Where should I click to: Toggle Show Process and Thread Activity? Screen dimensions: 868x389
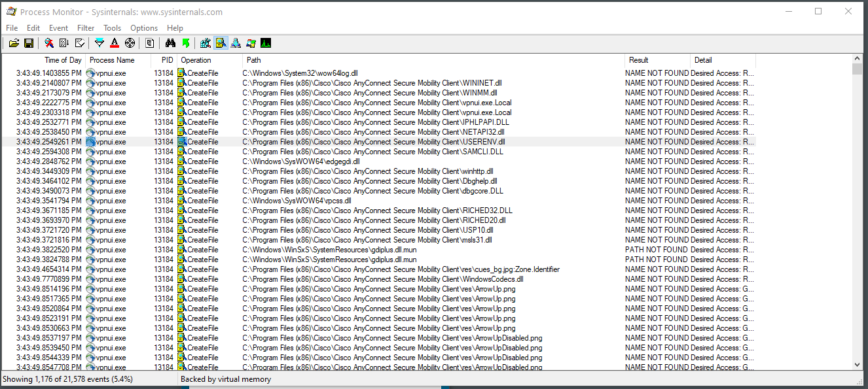251,43
